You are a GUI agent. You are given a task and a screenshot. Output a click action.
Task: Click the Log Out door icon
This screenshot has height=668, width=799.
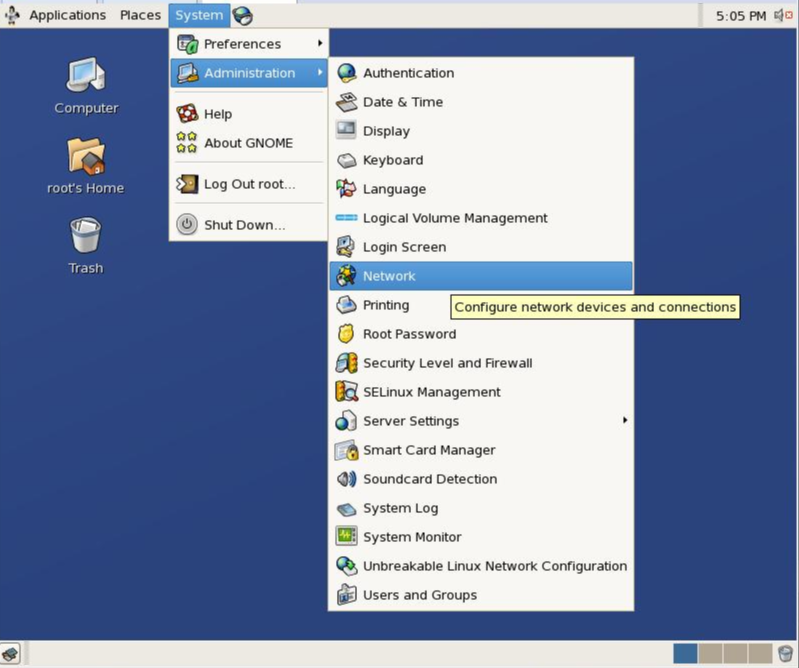point(187,183)
